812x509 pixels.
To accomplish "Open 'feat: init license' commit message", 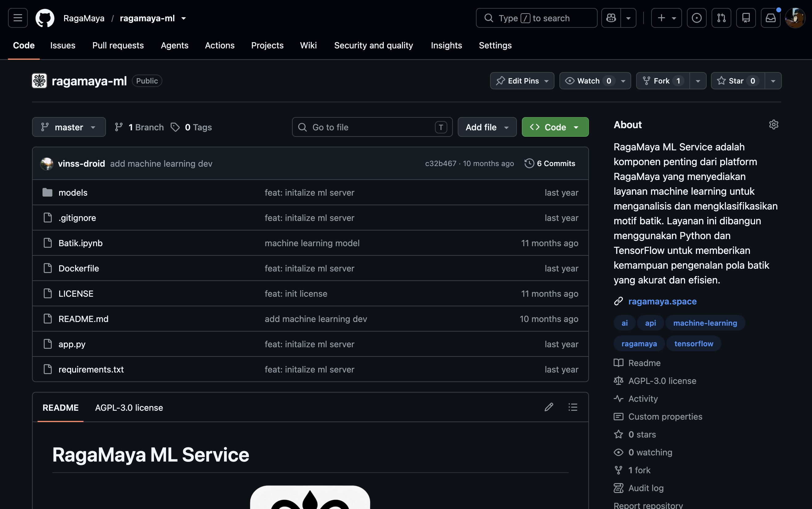I will click(x=296, y=294).
